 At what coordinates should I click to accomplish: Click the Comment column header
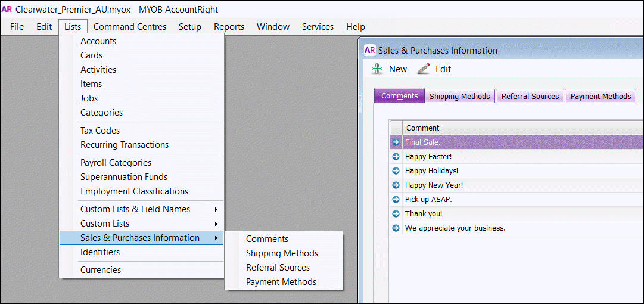tap(523, 128)
